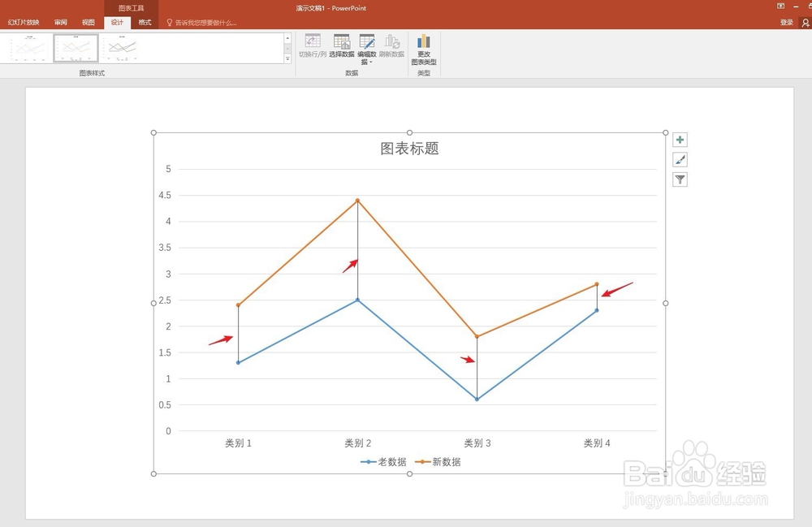Open the 选择数据 select data tool
Viewport: 812px width, 527px height.
pos(341,46)
